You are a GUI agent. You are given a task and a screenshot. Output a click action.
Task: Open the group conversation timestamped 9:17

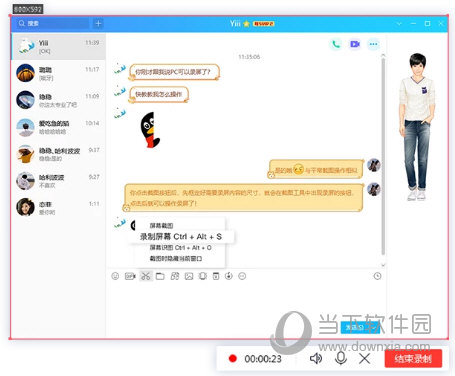pos(58,154)
